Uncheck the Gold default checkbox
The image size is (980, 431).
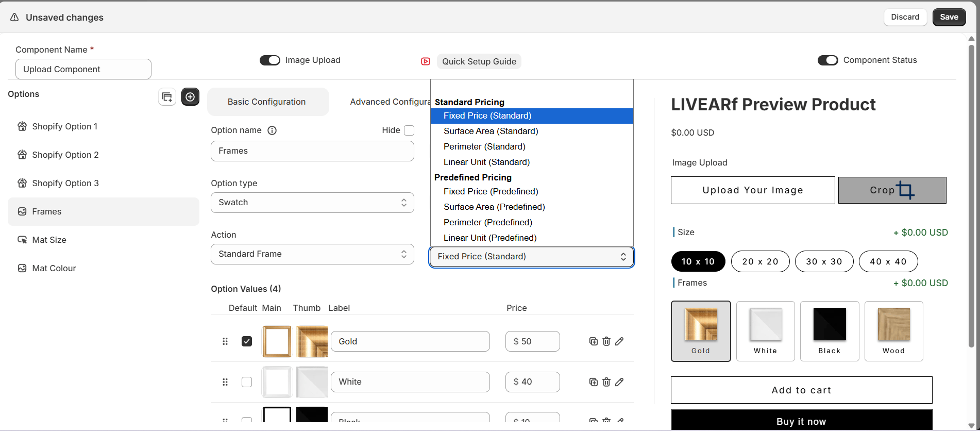click(247, 341)
